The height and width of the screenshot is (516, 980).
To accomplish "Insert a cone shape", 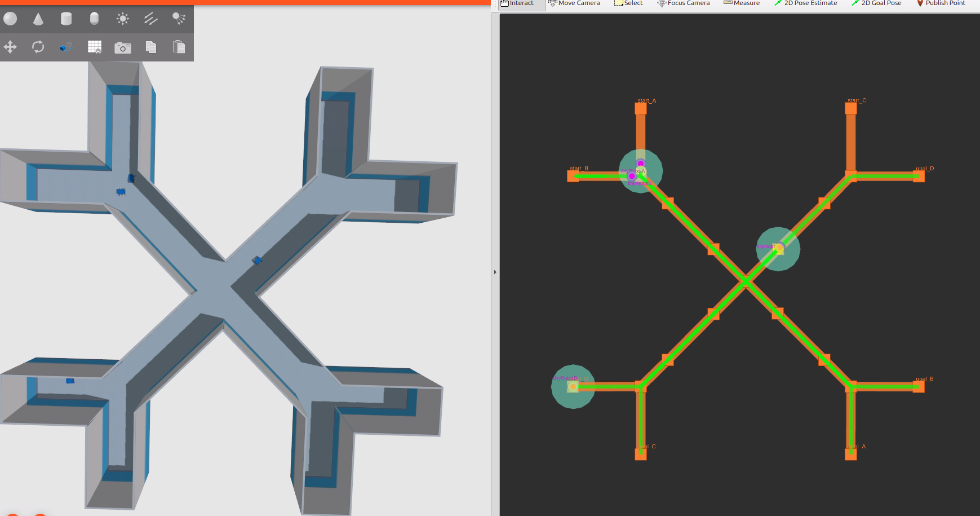I will [38, 19].
